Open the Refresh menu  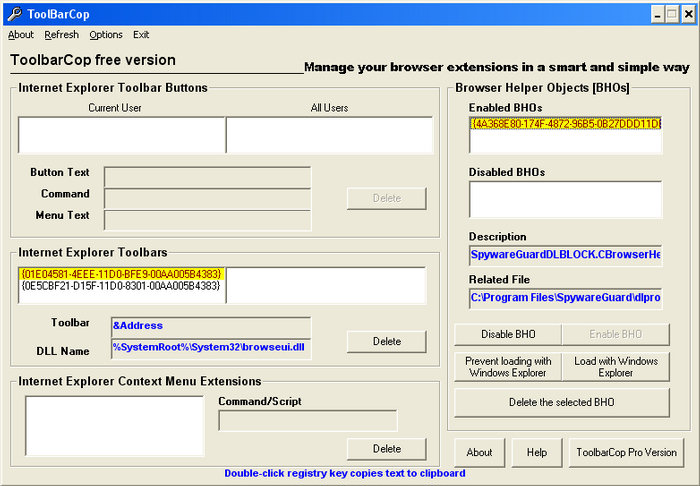[x=62, y=35]
